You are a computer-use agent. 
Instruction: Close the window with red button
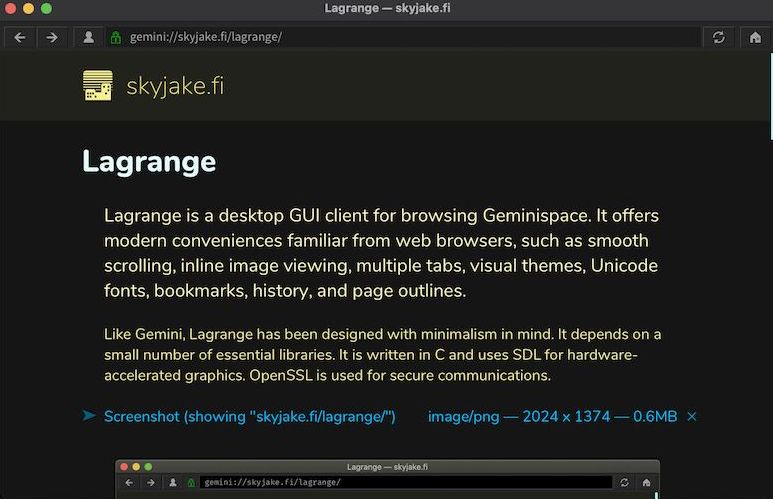tap(10, 8)
